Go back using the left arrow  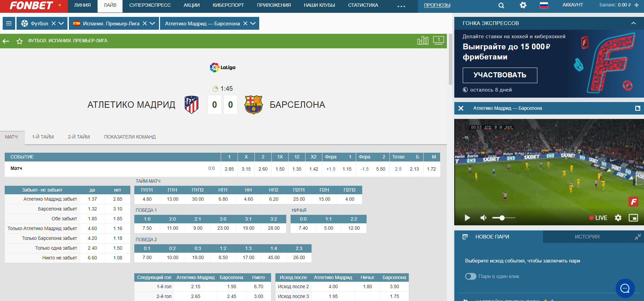[x=6, y=41]
